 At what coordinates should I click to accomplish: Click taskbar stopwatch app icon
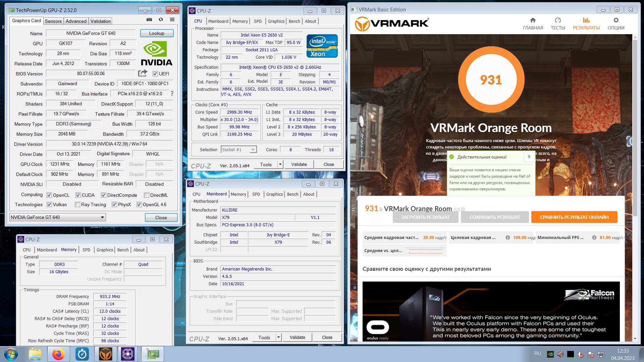82,354
